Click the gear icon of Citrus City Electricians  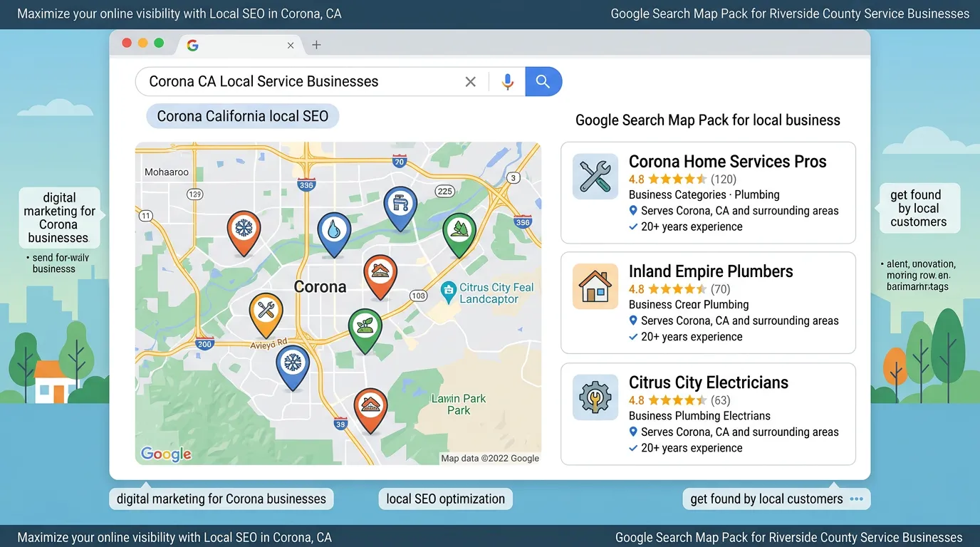pyautogui.click(x=595, y=397)
